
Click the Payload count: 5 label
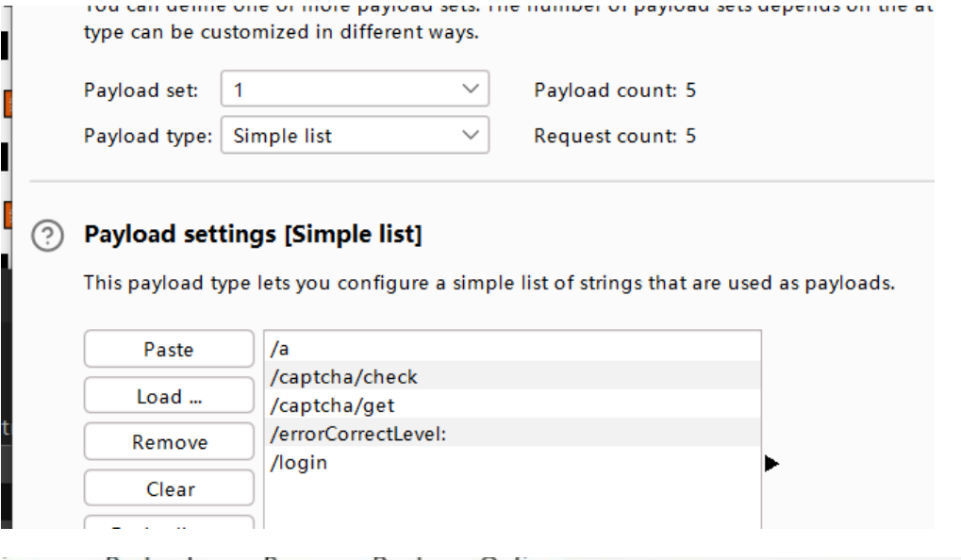coord(615,91)
